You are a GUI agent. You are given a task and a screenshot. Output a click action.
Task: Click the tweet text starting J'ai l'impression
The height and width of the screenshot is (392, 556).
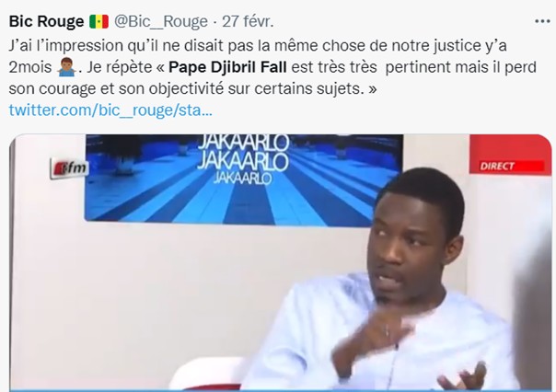coord(272,67)
